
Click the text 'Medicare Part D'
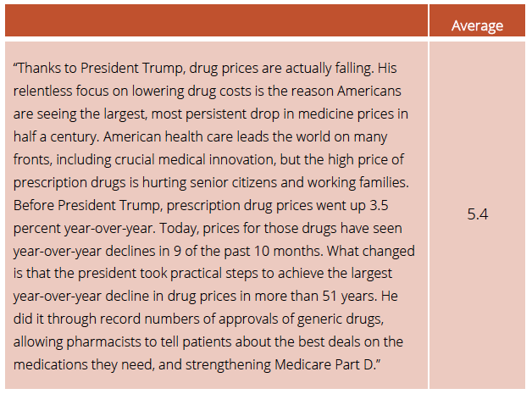point(324,365)
